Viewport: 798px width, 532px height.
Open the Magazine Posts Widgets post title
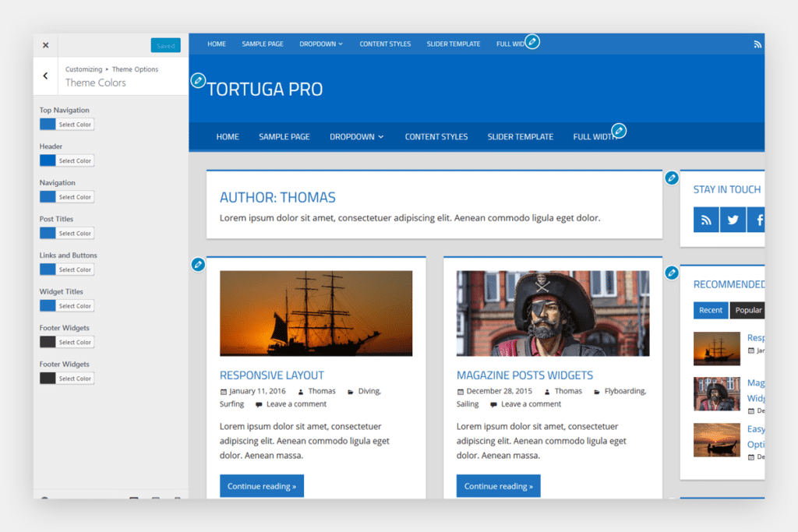tap(524, 375)
